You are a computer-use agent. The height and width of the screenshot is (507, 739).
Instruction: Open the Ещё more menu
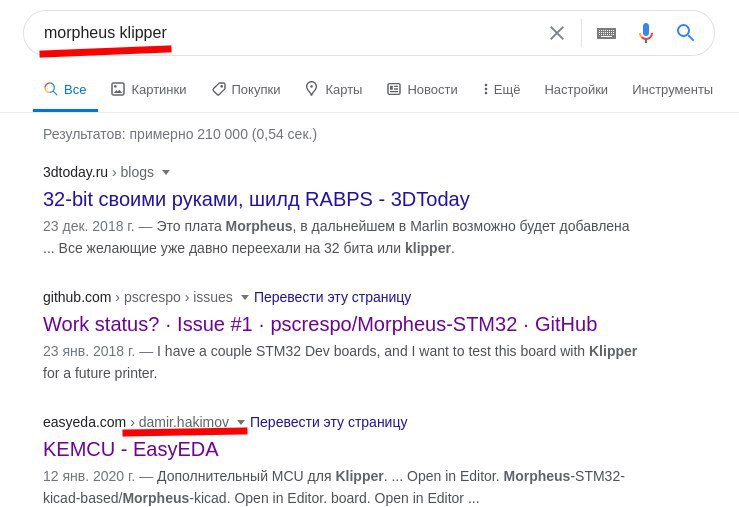(501, 90)
